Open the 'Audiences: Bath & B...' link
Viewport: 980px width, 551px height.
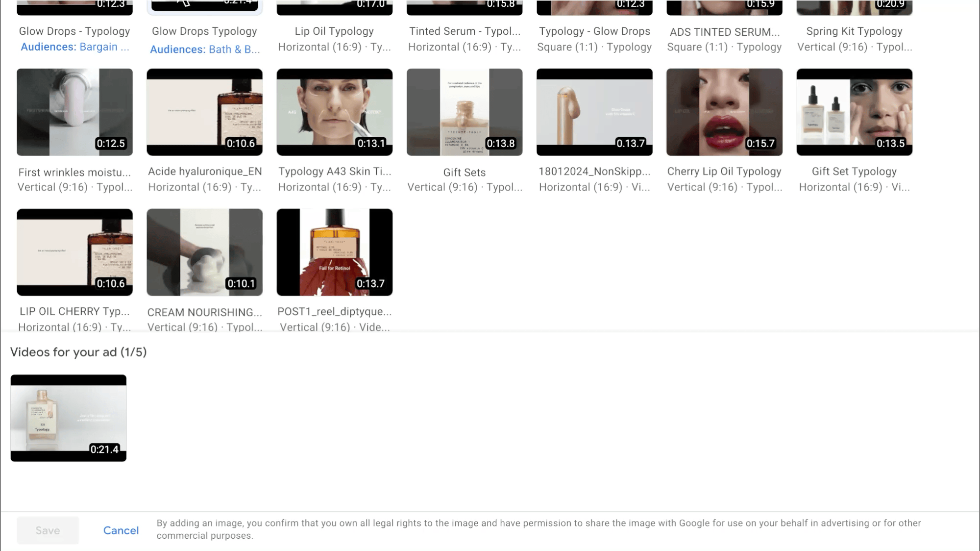click(205, 49)
